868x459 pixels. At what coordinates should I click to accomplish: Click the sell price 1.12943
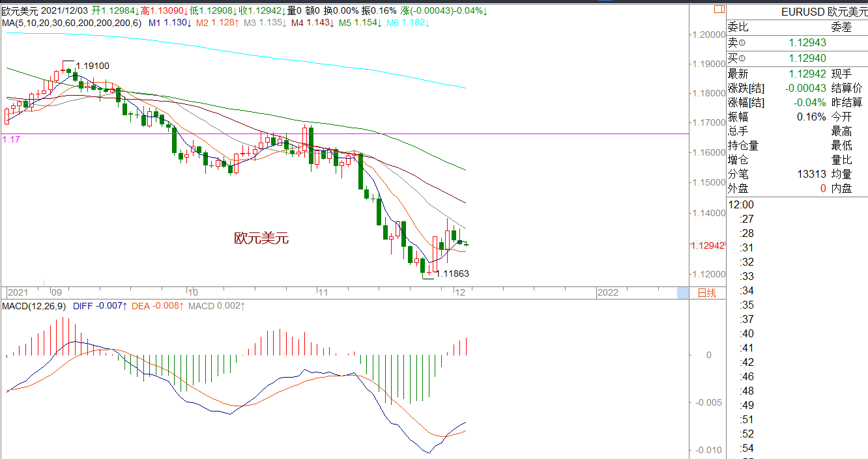click(x=807, y=43)
